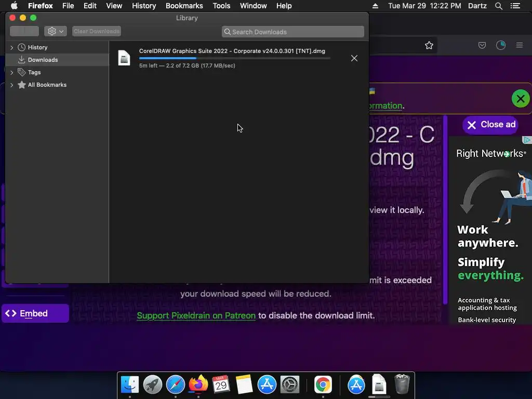This screenshot has width=532, height=399.
Task: Open the Firefox application menu
Action: pyautogui.click(x=41, y=6)
